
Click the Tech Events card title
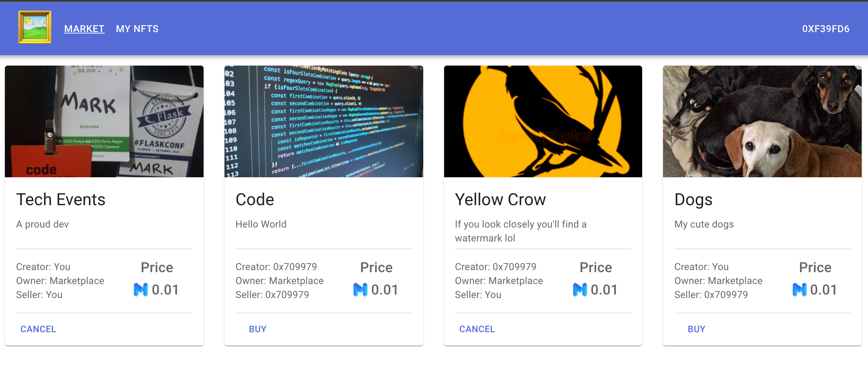[61, 200]
